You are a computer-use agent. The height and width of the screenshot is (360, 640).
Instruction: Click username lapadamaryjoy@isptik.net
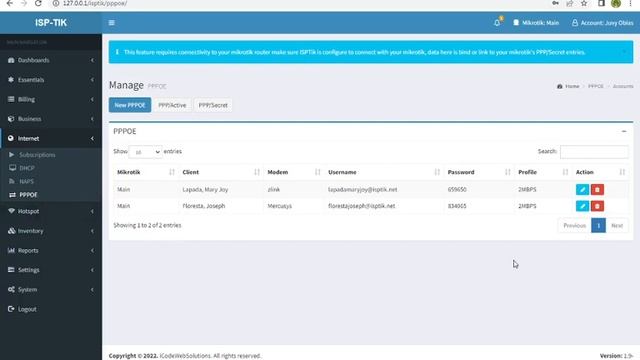[362, 189]
